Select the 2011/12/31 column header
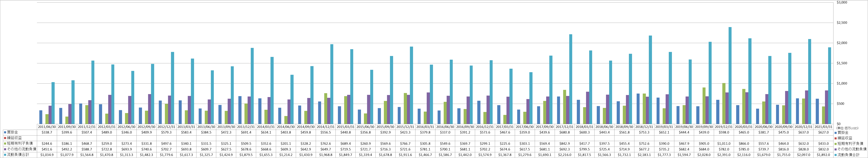 [x=87, y=127]
